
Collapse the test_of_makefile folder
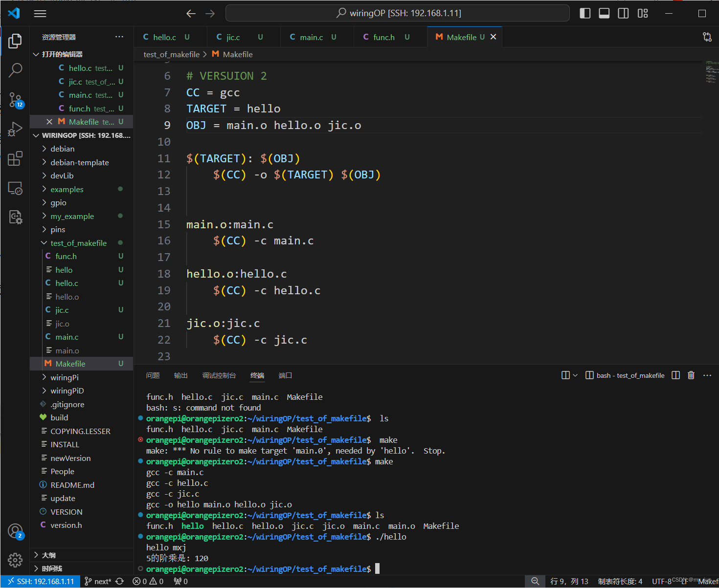coord(81,243)
